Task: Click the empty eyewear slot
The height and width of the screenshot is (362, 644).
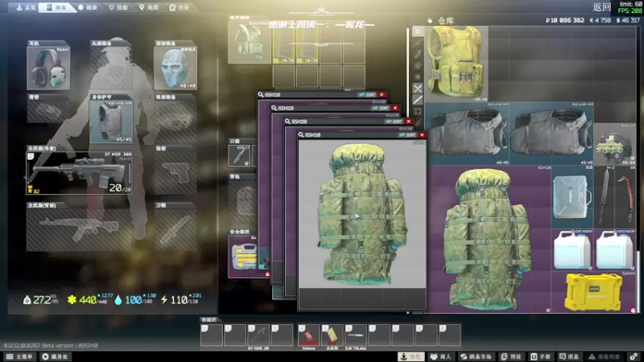Action: 175,121
